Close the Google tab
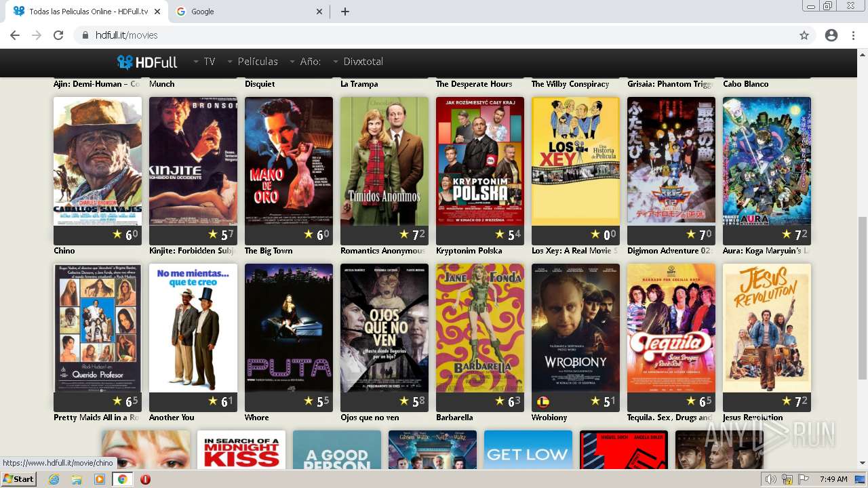This screenshot has height=488, width=868. tap(320, 12)
